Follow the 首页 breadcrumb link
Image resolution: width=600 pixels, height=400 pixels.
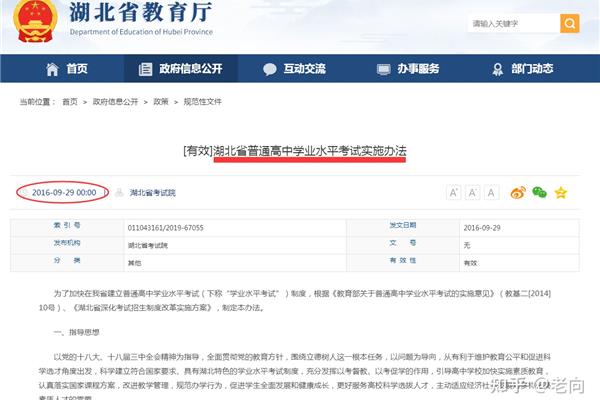click(70, 102)
